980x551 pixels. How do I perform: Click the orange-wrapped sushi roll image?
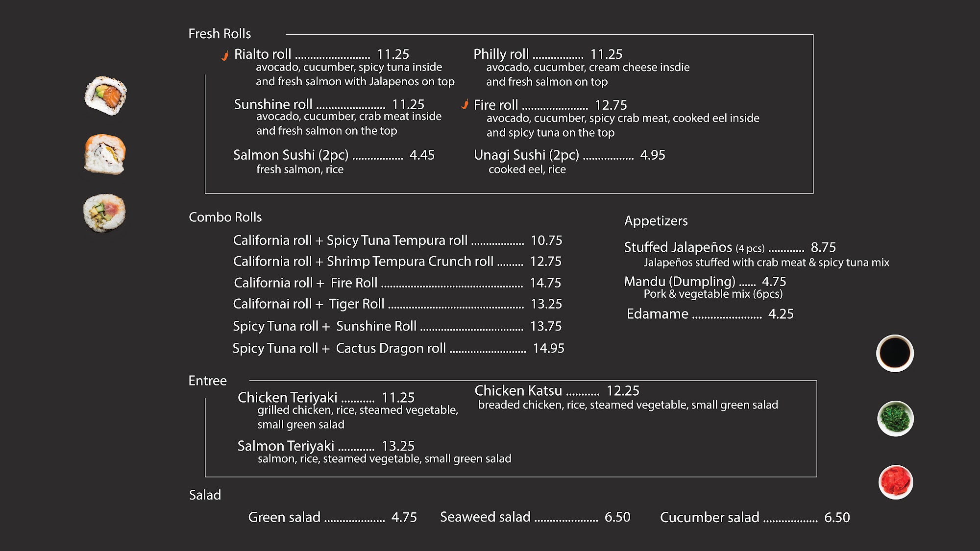(x=105, y=154)
